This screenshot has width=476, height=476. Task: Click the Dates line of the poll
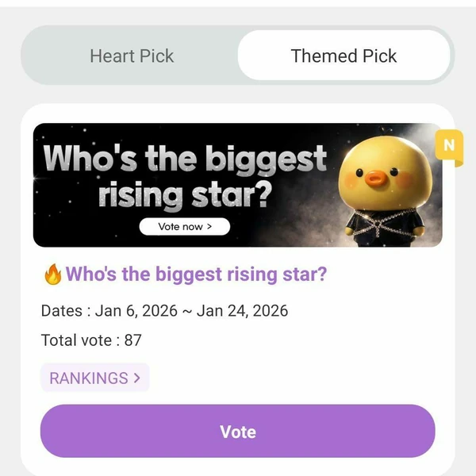pos(164,310)
